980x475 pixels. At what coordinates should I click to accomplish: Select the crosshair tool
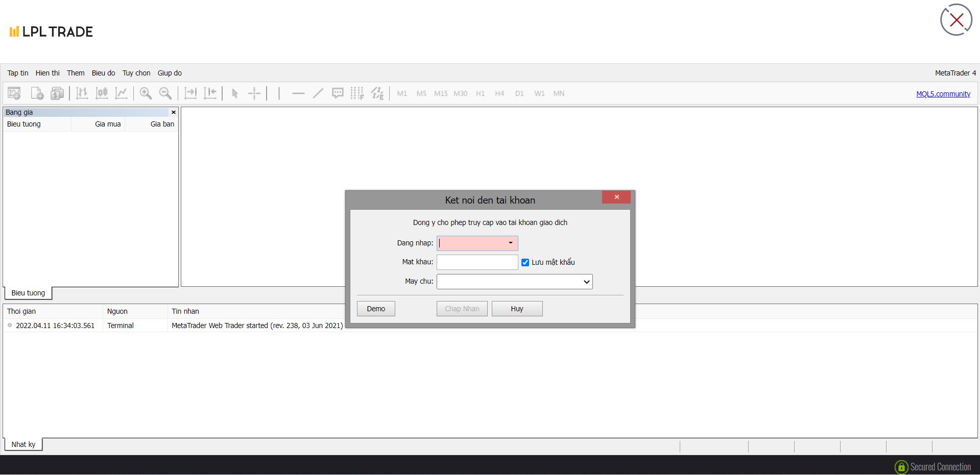[254, 93]
